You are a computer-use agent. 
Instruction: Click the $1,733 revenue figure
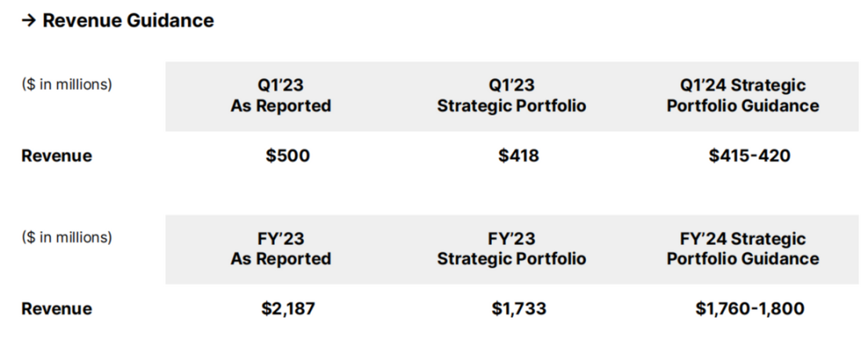[x=518, y=309]
